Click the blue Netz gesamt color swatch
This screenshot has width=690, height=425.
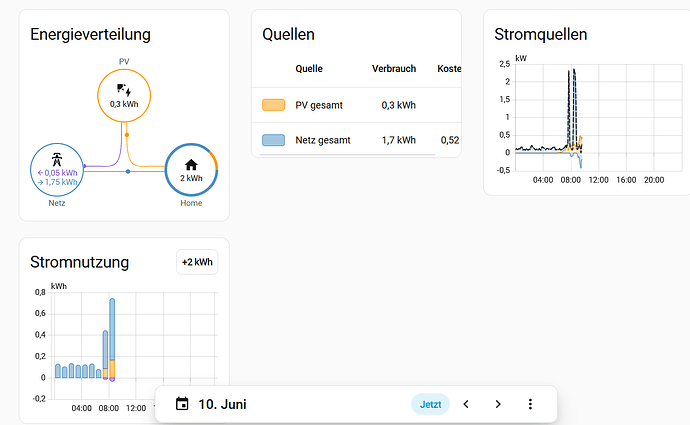pyautogui.click(x=273, y=140)
